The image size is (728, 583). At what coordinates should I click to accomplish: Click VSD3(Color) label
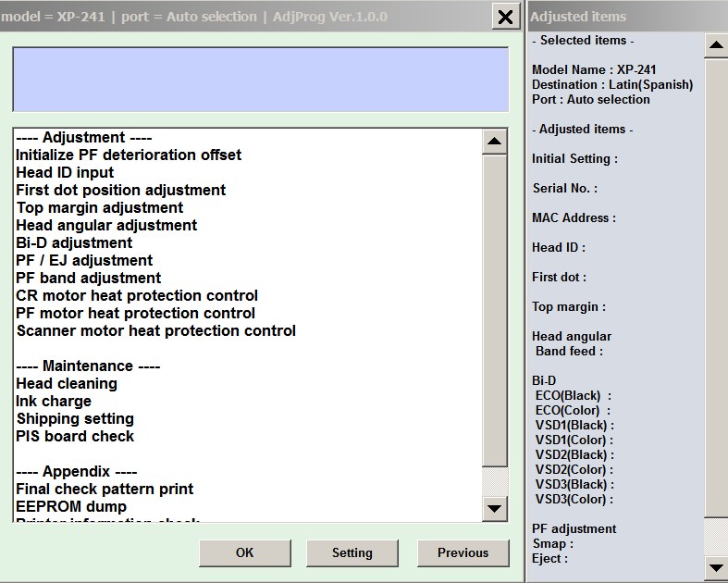(574, 500)
